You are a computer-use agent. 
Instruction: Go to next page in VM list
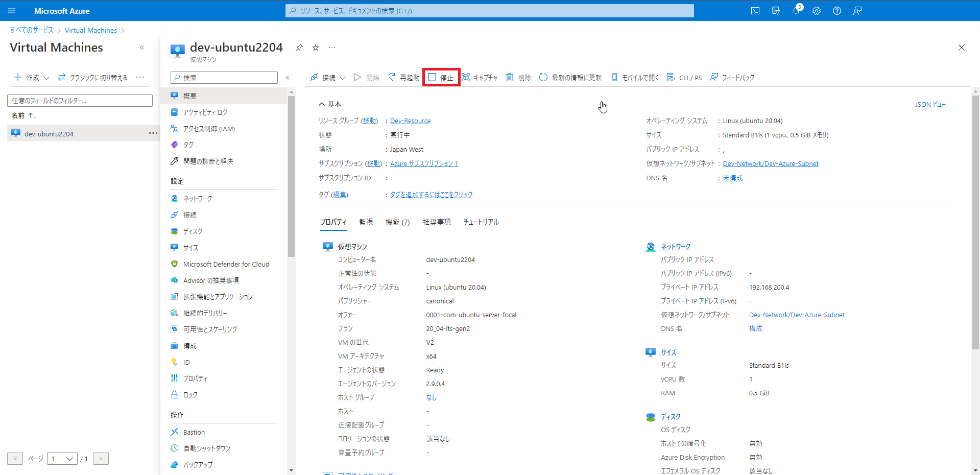[101, 459]
